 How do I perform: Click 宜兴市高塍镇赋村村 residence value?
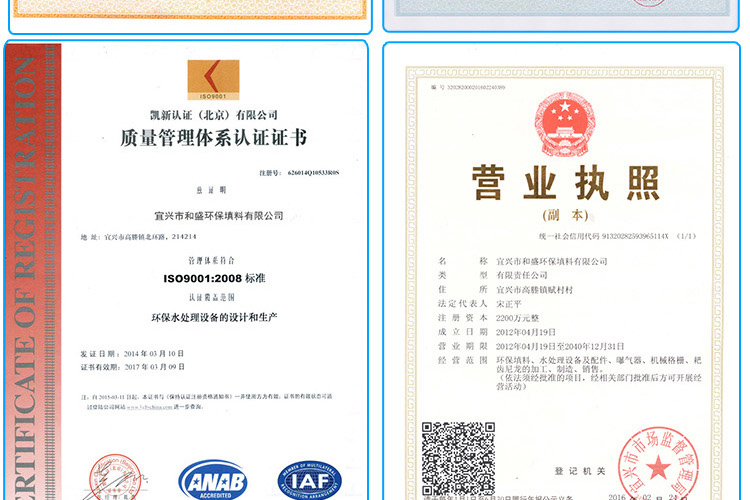click(534, 289)
